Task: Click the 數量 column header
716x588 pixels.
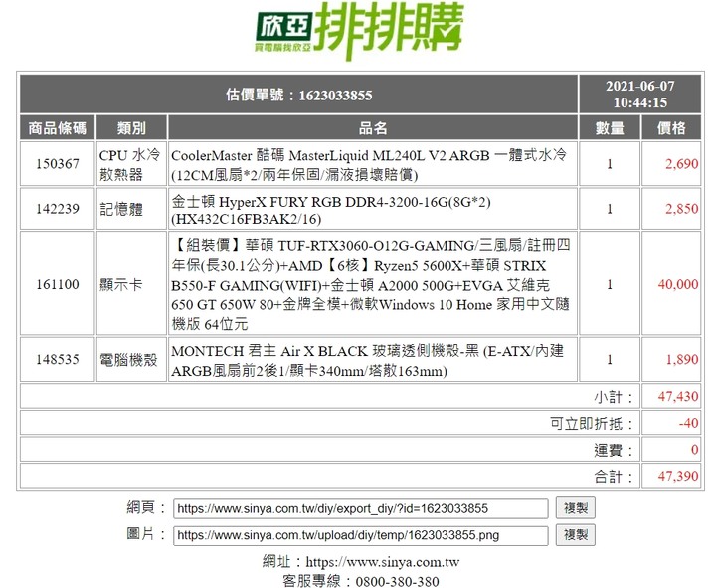Action: point(610,128)
